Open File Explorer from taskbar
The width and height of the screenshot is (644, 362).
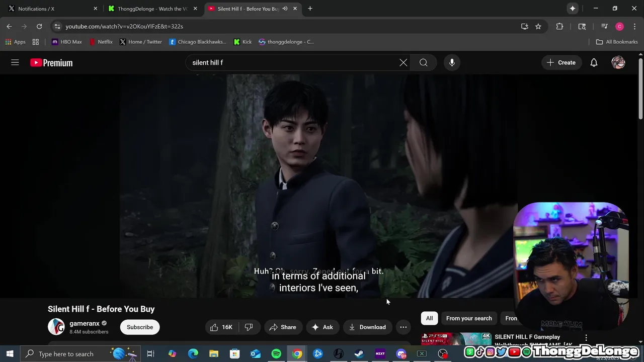(214, 354)
